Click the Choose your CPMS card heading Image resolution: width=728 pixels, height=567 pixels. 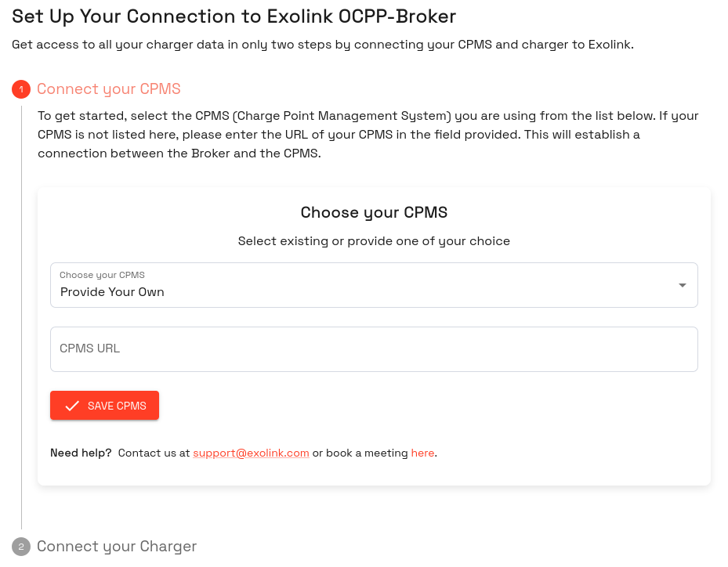(x=374, y=212)
